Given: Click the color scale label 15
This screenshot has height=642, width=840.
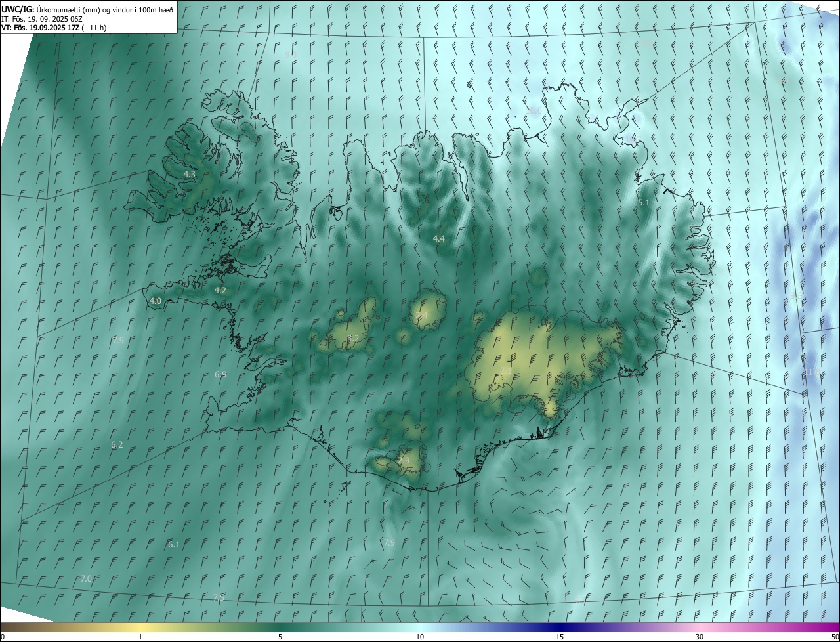Looking at the screenshot, I should tap(560, 637).
